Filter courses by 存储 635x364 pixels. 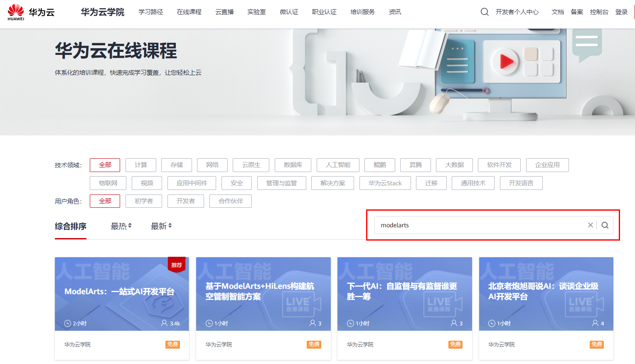click(x=177, y=165)
